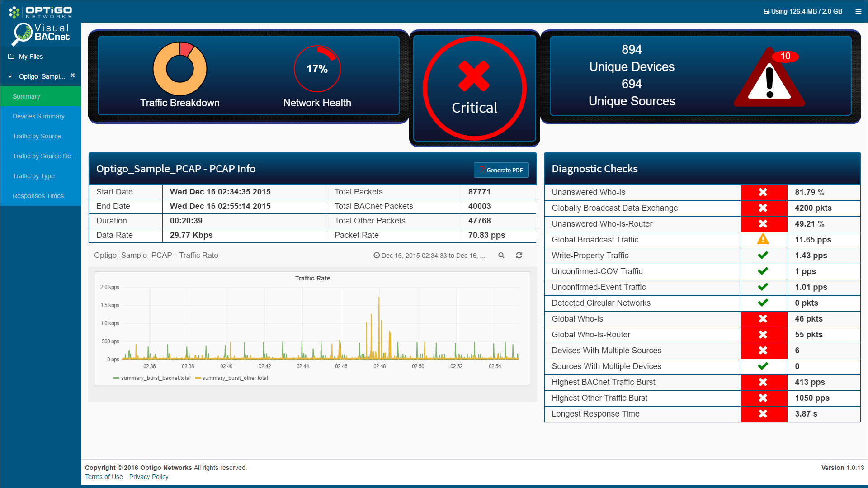Refresh the Traffic Rate chart
Screen dimensions: 868x488
[519, 256]
